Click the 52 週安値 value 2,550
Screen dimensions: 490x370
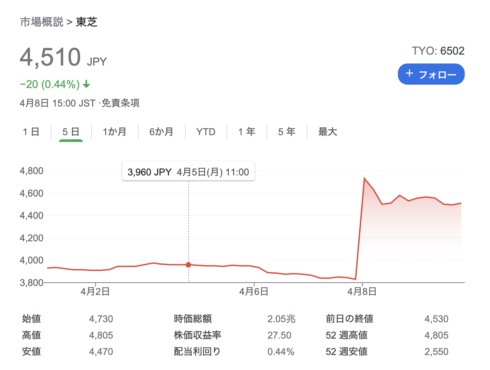pos(436,352)
